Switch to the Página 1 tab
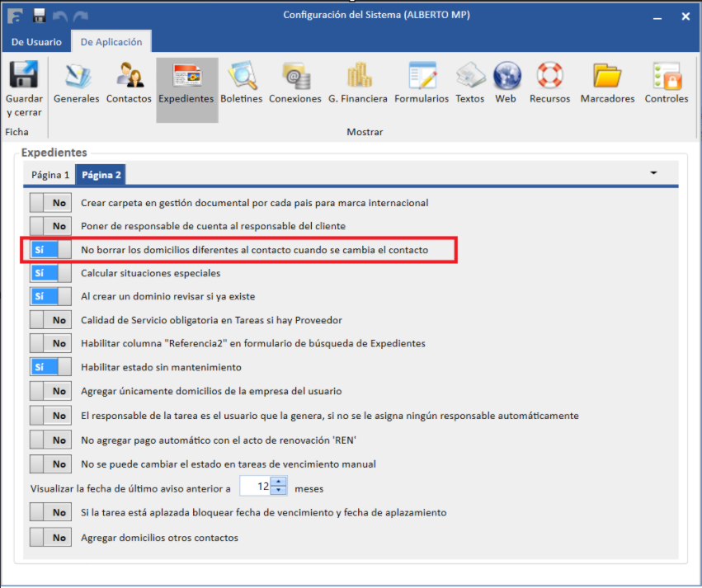Screen dimensions: 702x588 [50, 175]
